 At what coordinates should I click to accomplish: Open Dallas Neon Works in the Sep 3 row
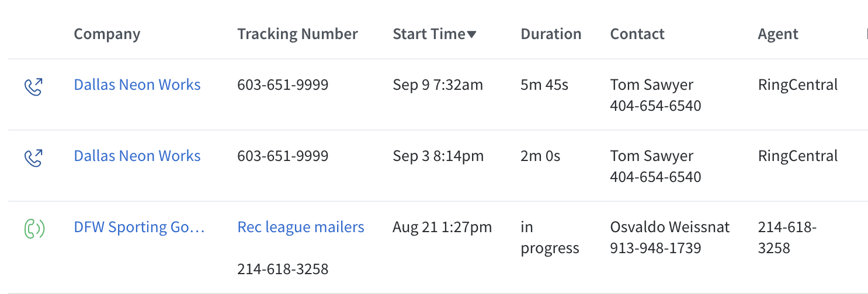pyautogui.click(x=137, y=156)
